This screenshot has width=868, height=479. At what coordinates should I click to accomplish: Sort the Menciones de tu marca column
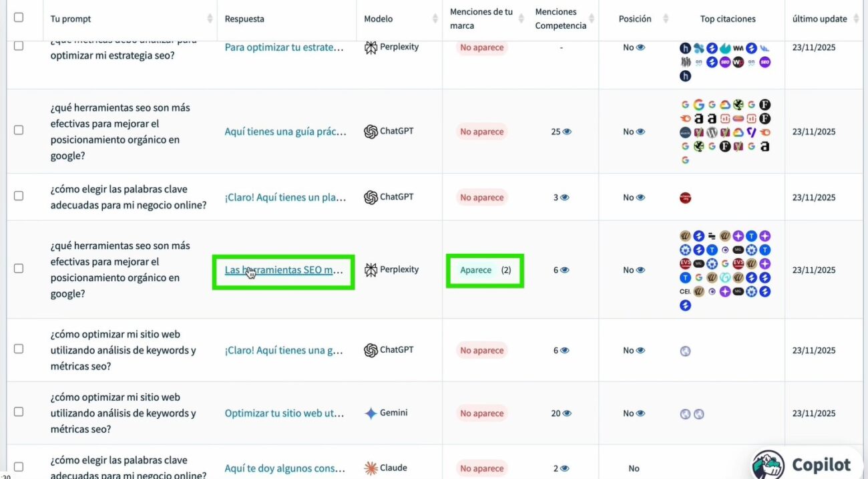pyautogui.click(x=521, y=19)
